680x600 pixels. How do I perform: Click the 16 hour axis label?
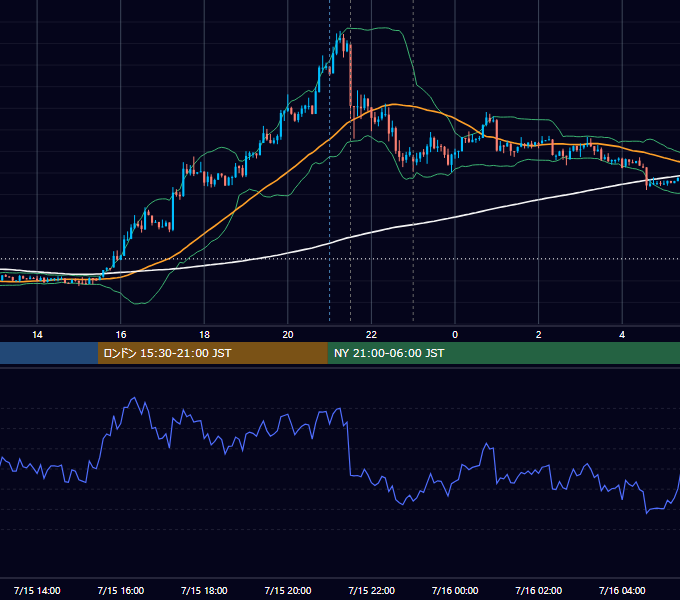pyautogui.click(x=121, y=335)
